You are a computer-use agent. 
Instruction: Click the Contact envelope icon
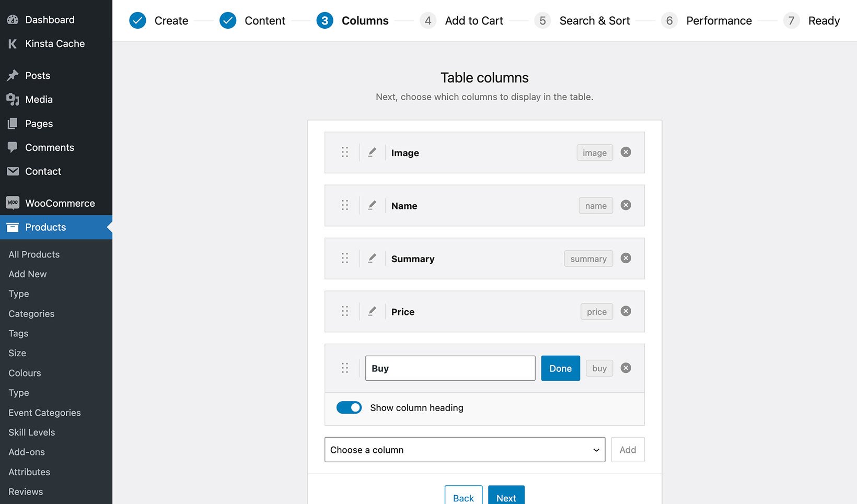(x=13, y=171)
